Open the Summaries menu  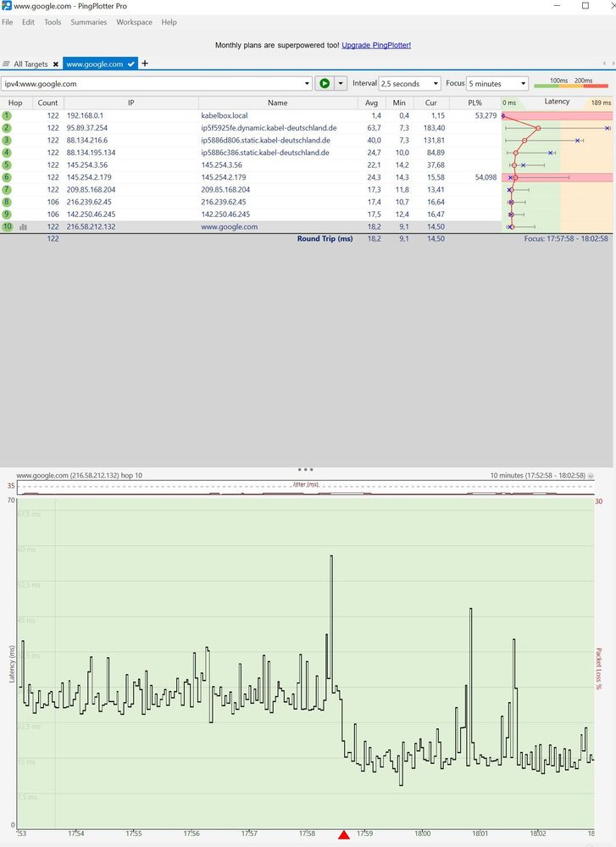click(88, 22)
